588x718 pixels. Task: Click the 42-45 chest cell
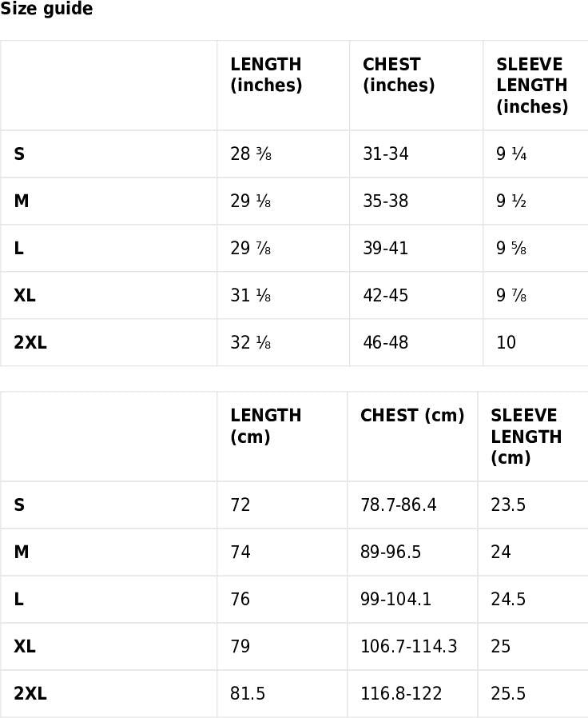click(x=385, y=296)
